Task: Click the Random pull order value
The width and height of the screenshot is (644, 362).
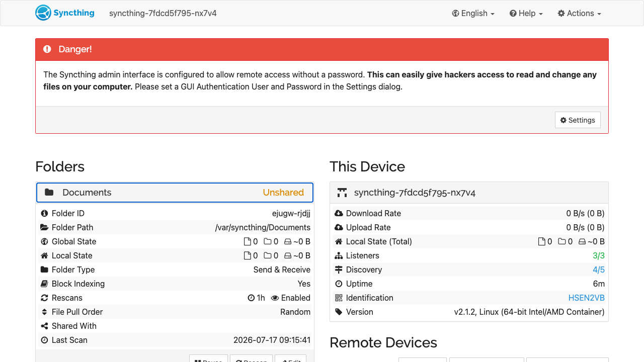Action: (295, 312)
